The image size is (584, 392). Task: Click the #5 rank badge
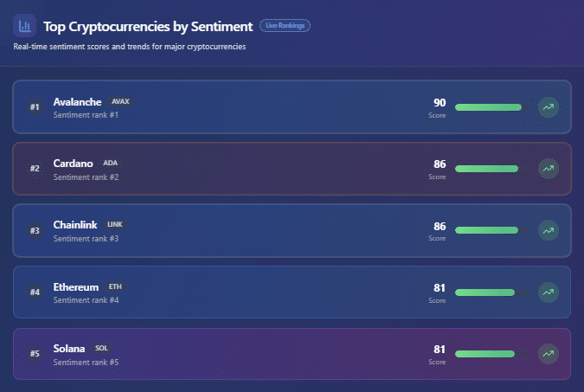pyautogui.click(x=35, y=354)
